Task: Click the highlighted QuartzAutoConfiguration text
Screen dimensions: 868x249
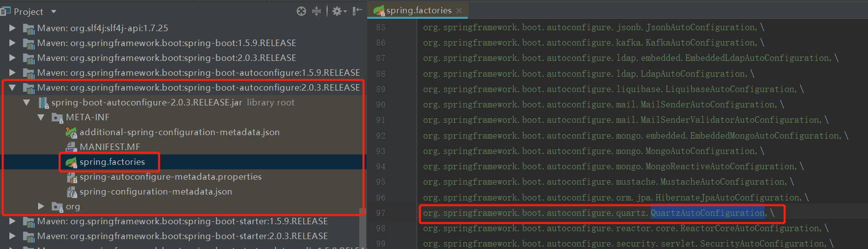Action: point(708,213)
